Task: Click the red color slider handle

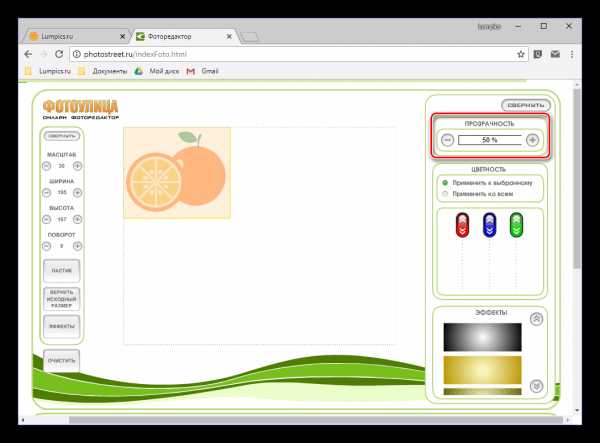Action: click(462, 227)
